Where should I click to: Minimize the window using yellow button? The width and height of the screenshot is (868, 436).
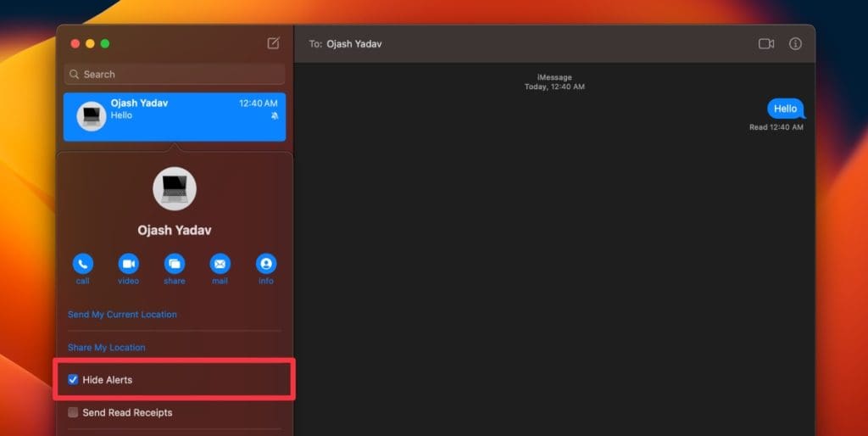[x=90, y=44]
